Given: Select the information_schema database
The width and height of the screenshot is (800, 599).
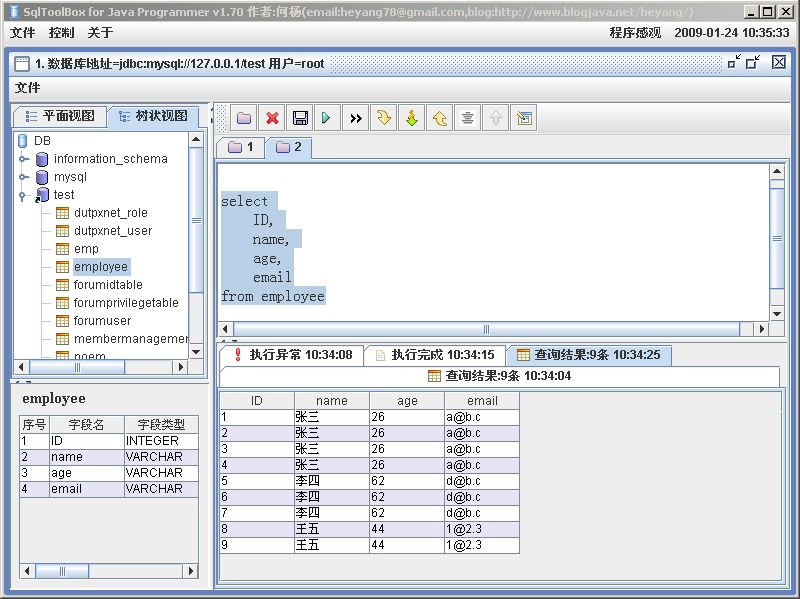Looking at the screenshot, I should [110, 159].
